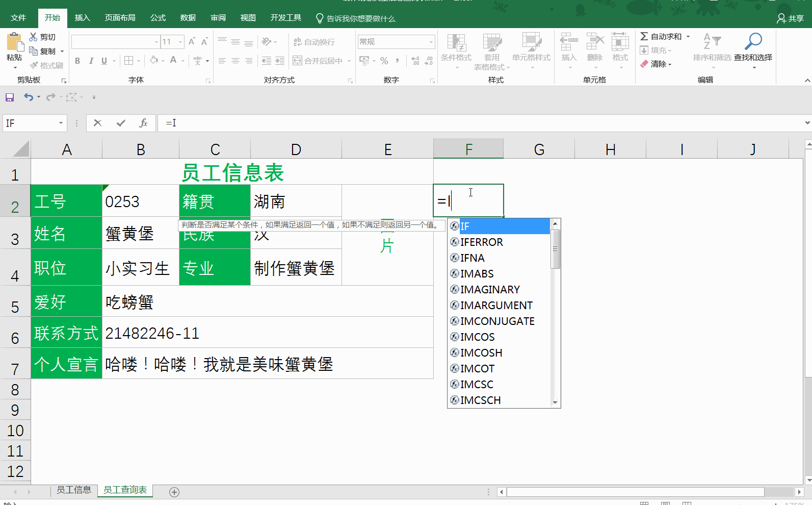Apply cell borders icon
This screenshot has width=812, height=505.
click(x=128, y=61)
